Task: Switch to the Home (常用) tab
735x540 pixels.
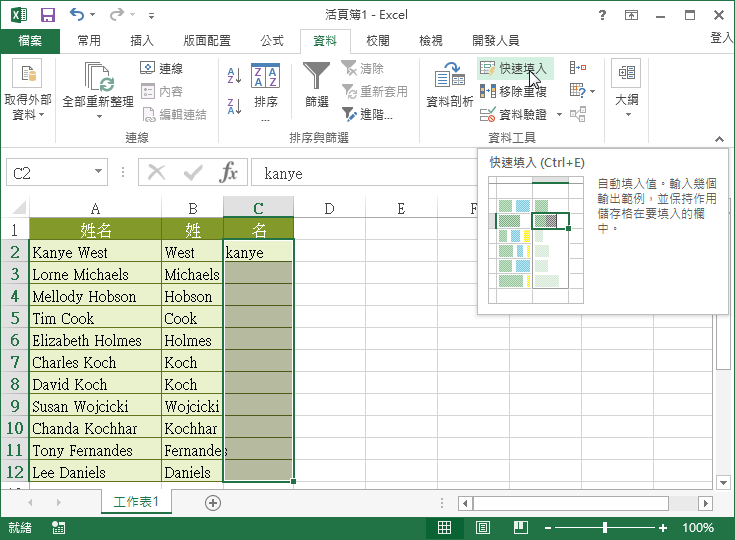Action: 89,41
